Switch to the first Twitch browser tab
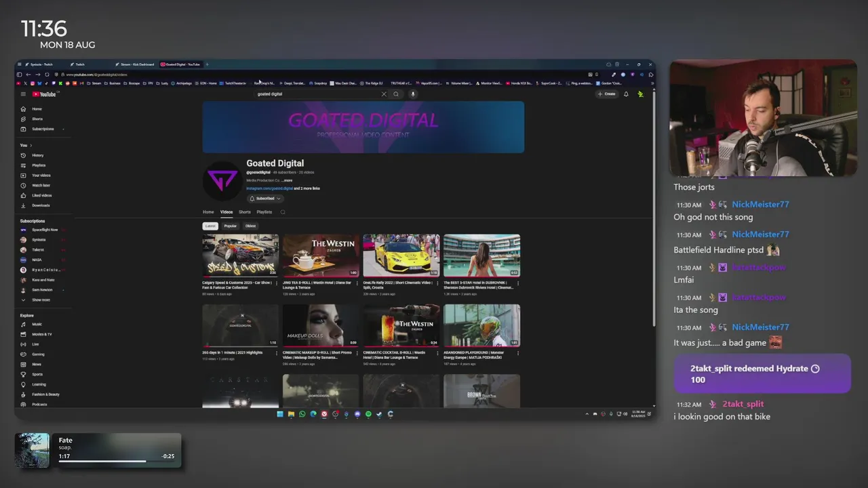This screenshot has width=868, height=488. 41,64
